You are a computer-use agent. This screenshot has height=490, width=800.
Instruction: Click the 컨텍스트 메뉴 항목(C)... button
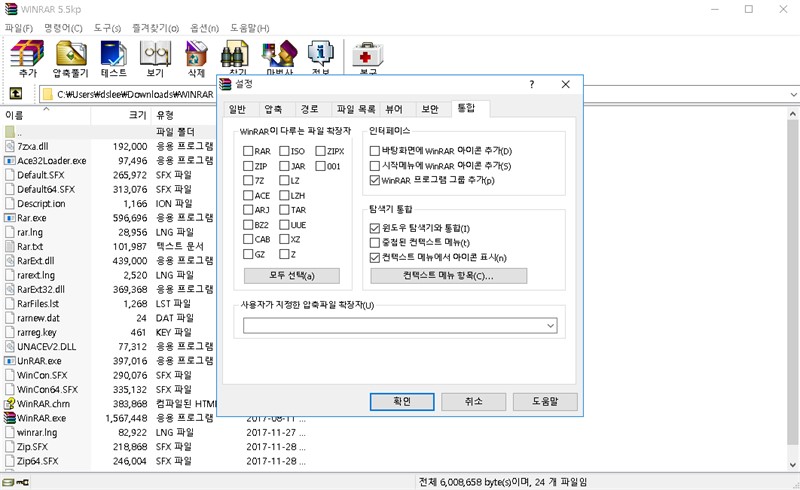448,276
